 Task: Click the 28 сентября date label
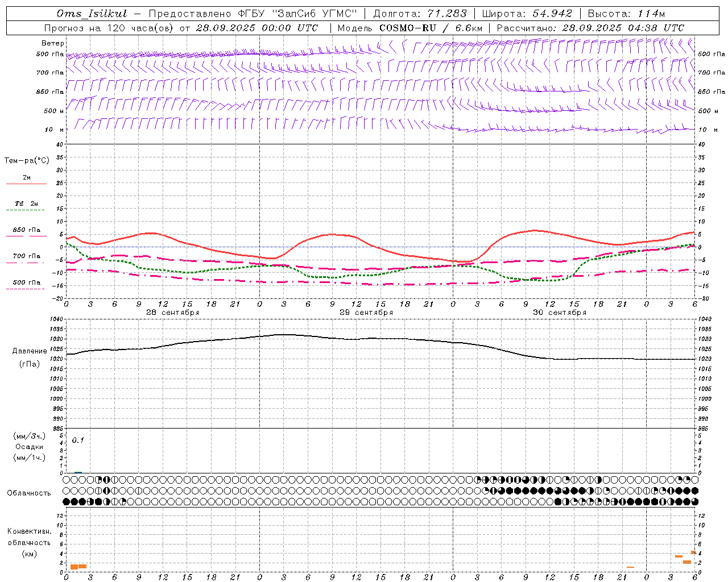click(173, 313)
